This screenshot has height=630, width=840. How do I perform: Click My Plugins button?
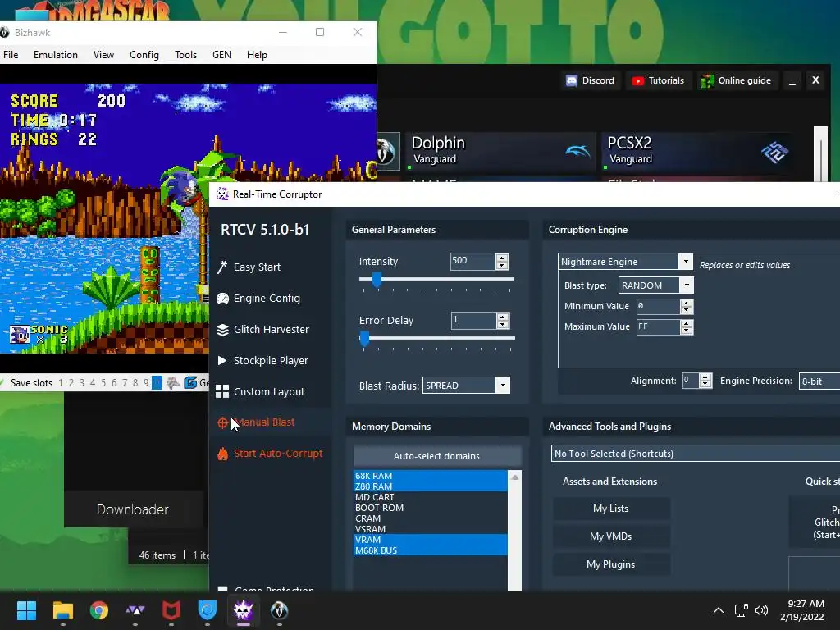pos(610,564)
